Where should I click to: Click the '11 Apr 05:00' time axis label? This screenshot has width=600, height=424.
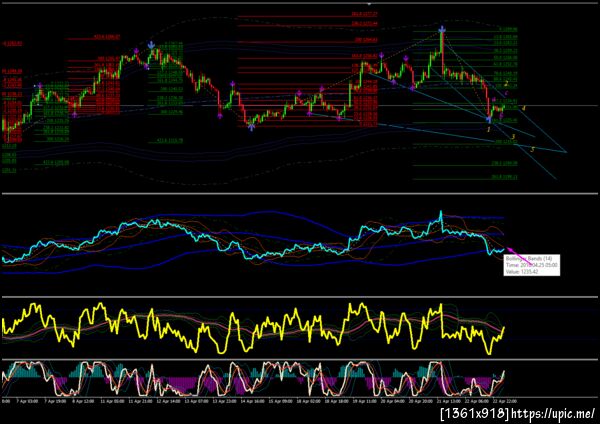click(111, 401)
